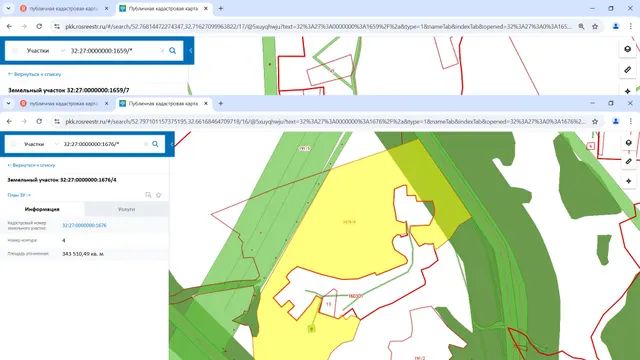
Task: Open План ЗУ link
Action: click(19, 195)
